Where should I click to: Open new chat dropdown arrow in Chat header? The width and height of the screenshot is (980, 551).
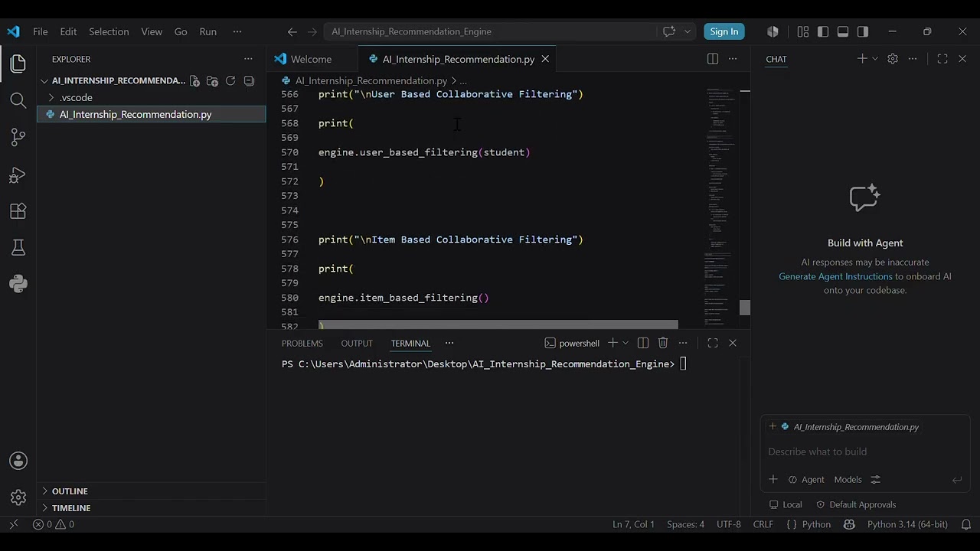[x=875, y=59]
